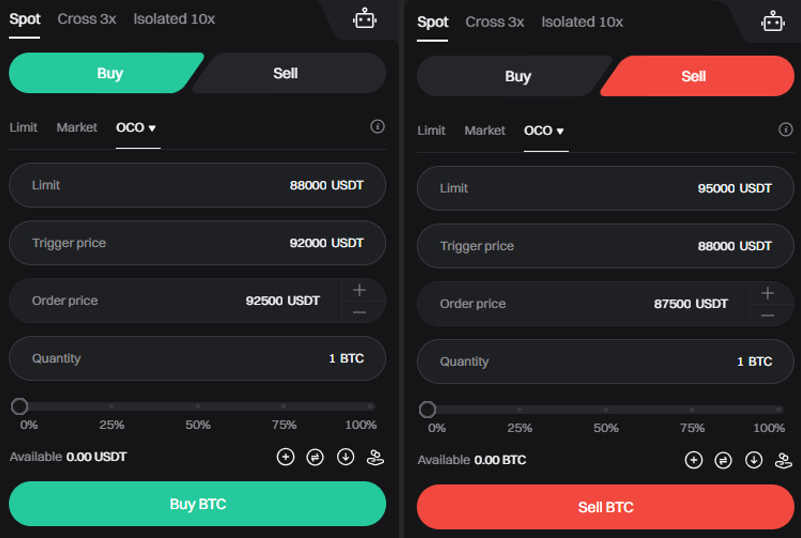The image size is (801, 538).
Task: Click the transfer arrows icon beside Available BTC
Action: (723, 460)
